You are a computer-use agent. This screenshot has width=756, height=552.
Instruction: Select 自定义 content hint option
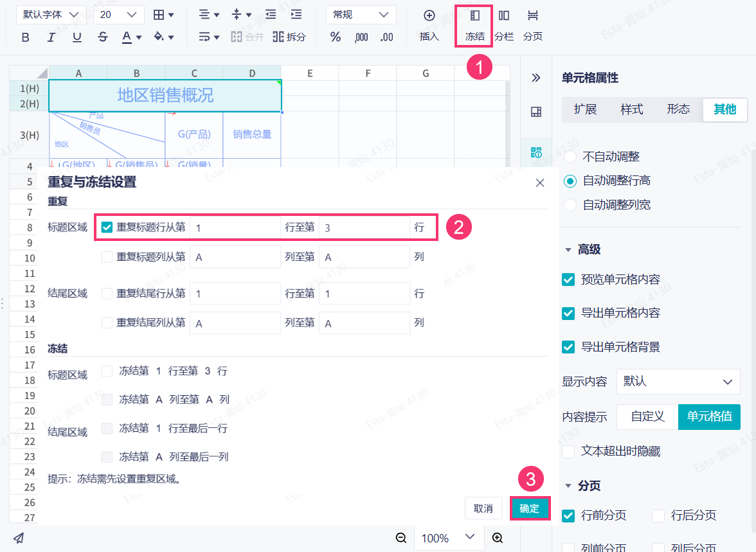coord(647,416)
